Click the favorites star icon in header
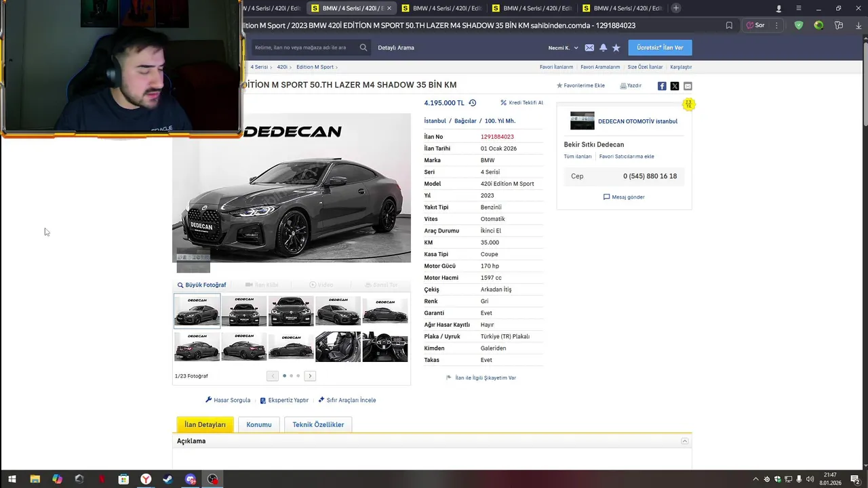868x488 pixels. (x=616, y=47)
